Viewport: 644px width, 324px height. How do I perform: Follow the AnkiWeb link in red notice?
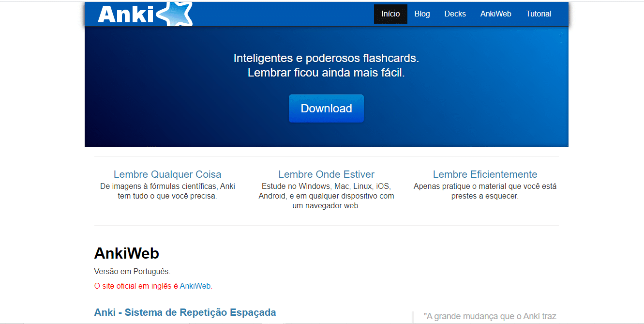pos(195,286)
